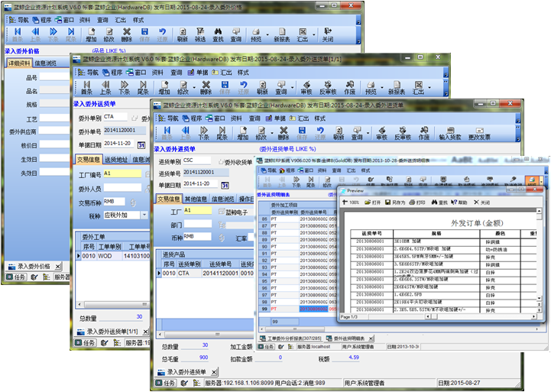Click 另存为 in Preview window toolbar

tap(395, 202)
